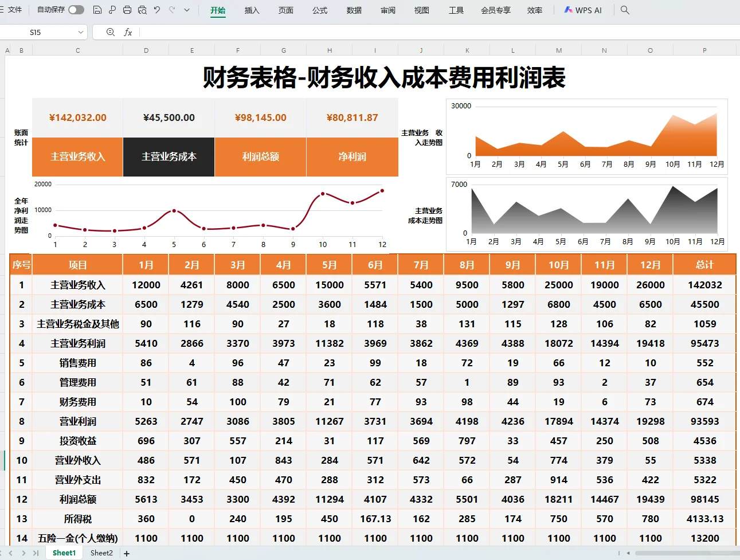Click the previous sheet arrow
The height and width of the screenshot is (560, 740).
coord(11,553)
